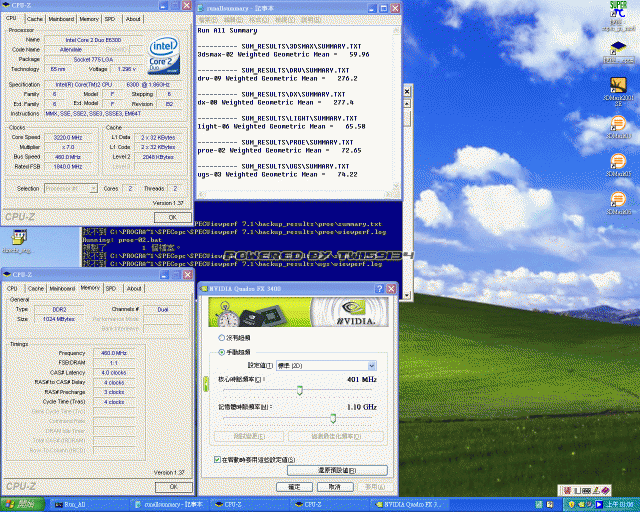Click OK in the lower CPU-Z Memory window

173,487
